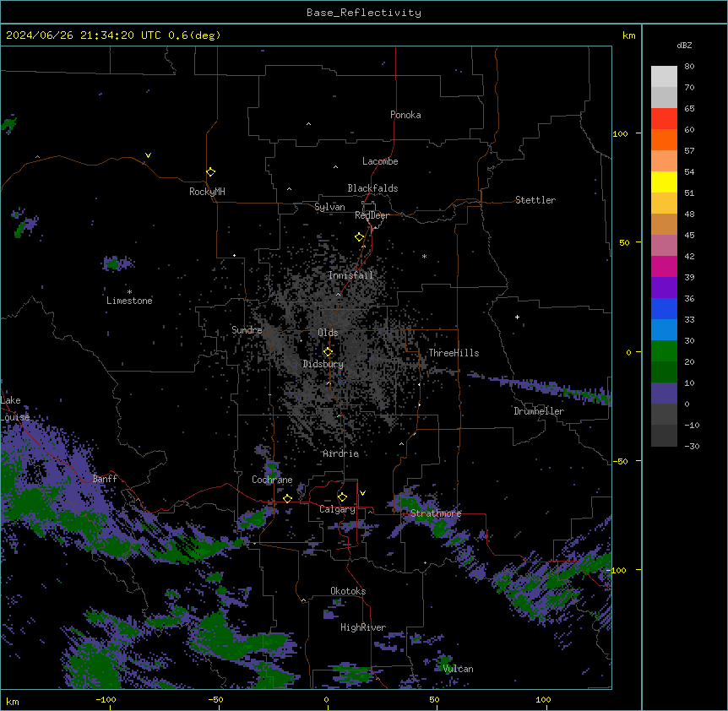Click the Didsbury town label

click(323, 364)
